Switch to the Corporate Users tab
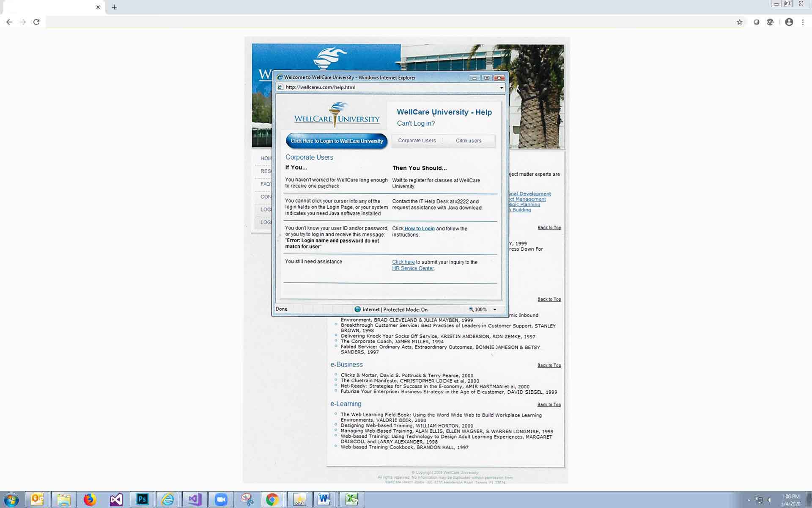This screenshot has width=812, height=508. point(417,141)
